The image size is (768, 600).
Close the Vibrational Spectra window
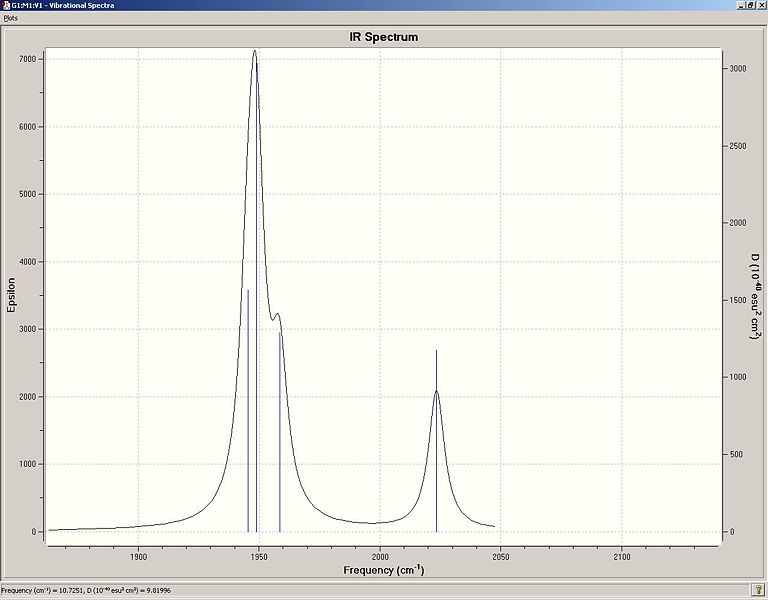coord(761,5)
